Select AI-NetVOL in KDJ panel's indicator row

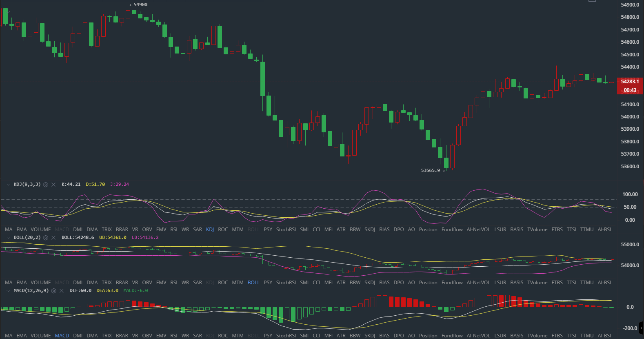[x=478, y=230]
